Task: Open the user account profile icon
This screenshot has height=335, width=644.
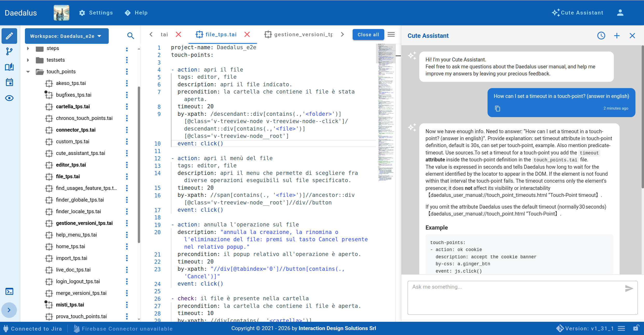Action: tap(620, 13)
